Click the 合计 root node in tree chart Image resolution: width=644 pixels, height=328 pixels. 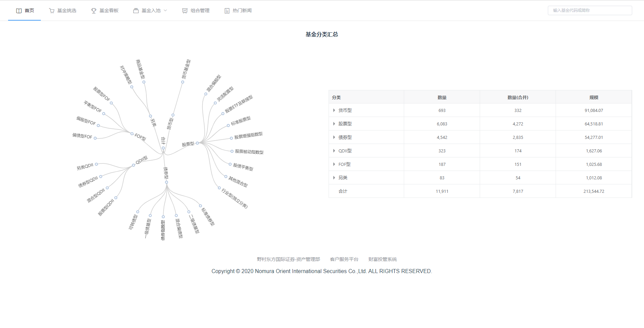click(x=163, y=148)
